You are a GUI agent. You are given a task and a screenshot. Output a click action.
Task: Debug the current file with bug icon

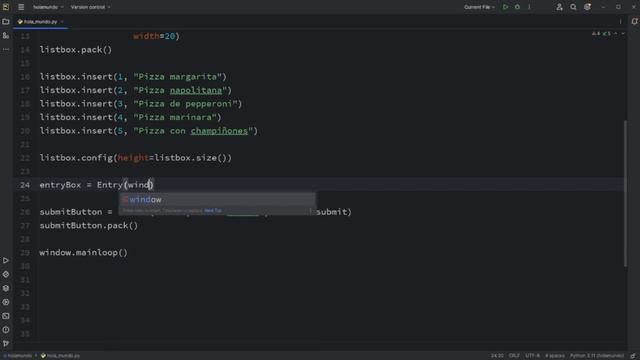tap(517, 7)
